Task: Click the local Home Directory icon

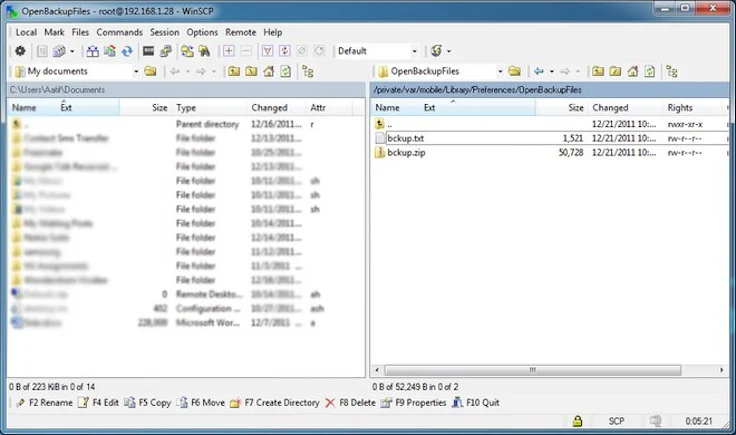Action: 268,71
